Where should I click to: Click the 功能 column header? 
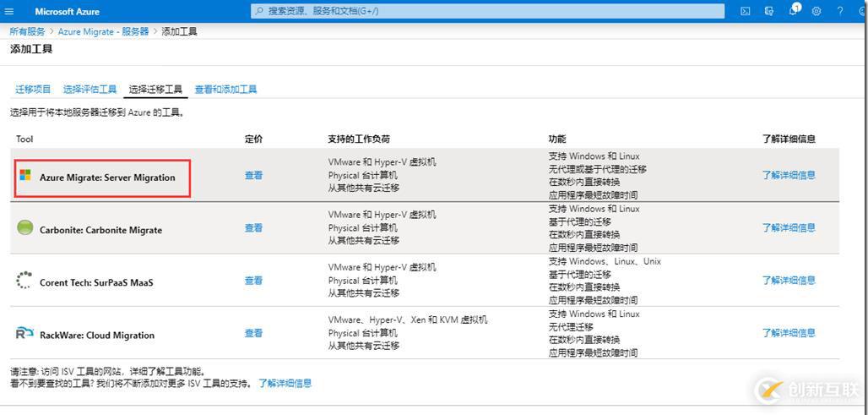coord(557,139)
